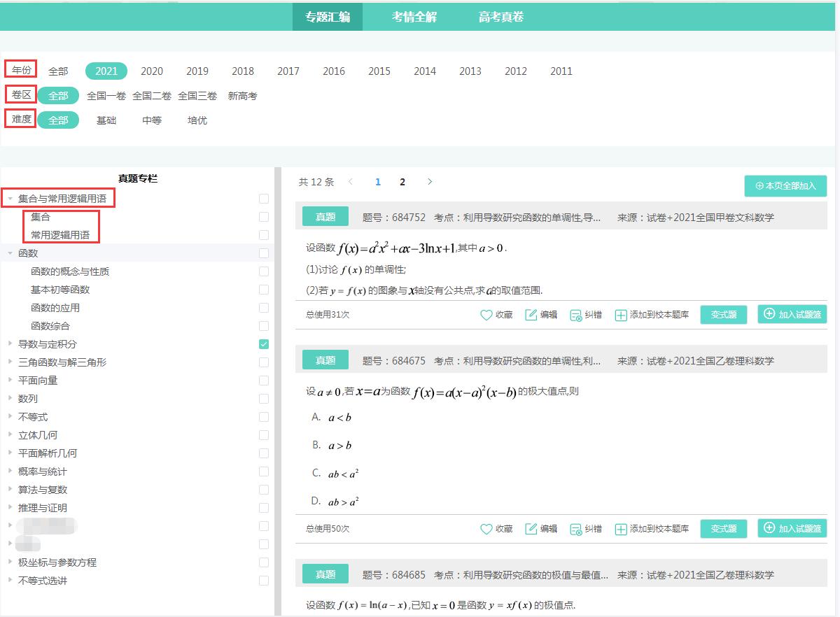
Task: Check the 函数 checkbox
Action: coord(263,253)
